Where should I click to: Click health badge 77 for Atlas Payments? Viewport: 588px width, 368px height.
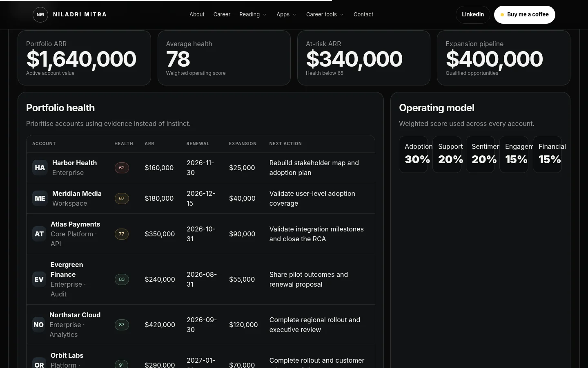click(x=122, y=234)
